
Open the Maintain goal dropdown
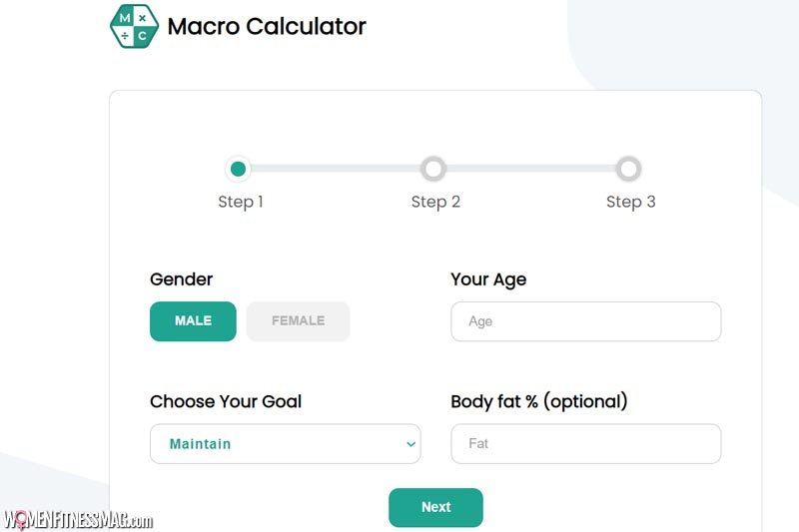286,444
